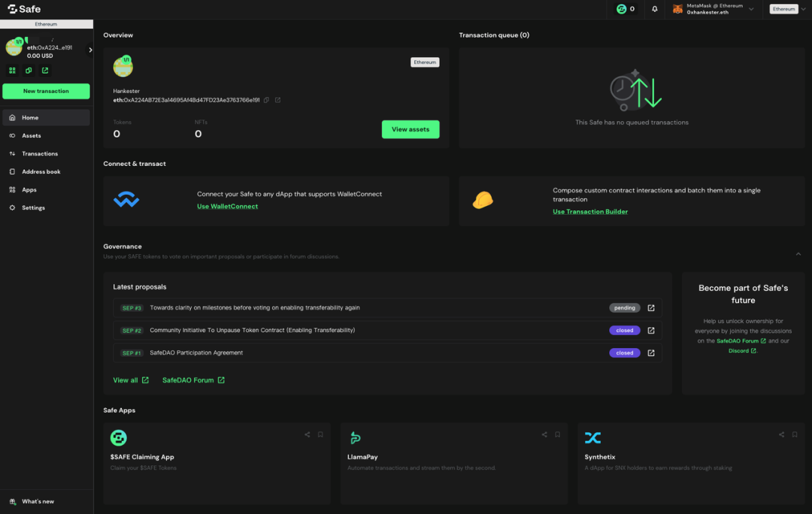Open Assets in sidebar
Screen dimensions: 812x514
coord(46,135)
